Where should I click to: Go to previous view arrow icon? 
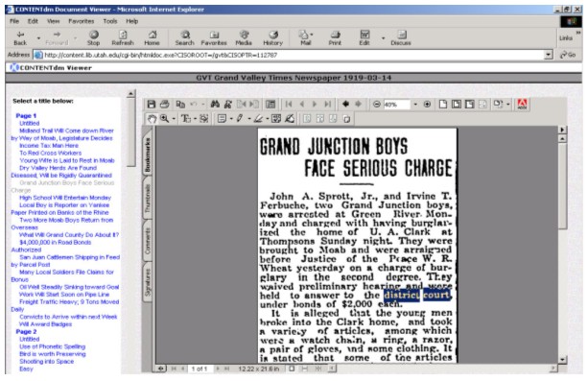[x=345, y=104]
